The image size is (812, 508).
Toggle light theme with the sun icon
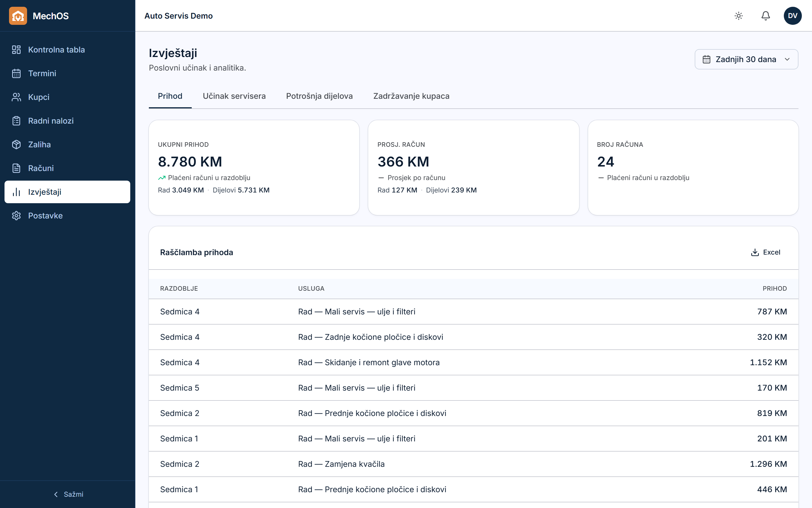coord(738,16)
